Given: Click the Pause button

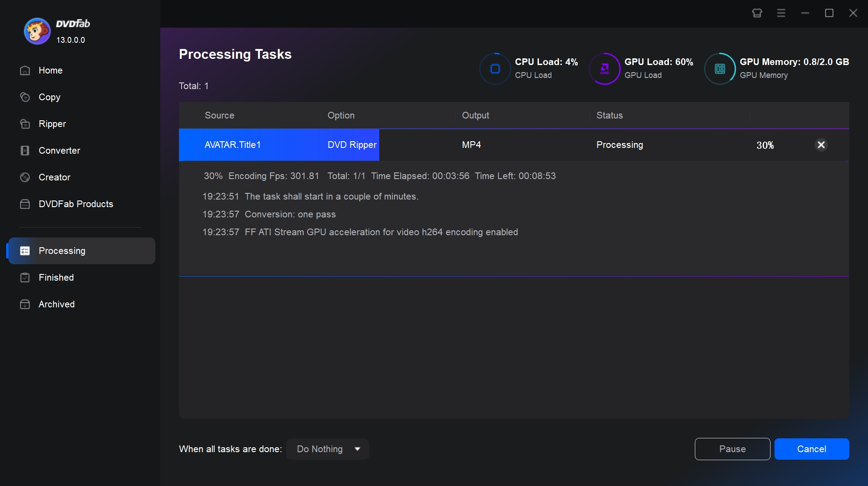Looking at the screenshot, I should 732,449.
